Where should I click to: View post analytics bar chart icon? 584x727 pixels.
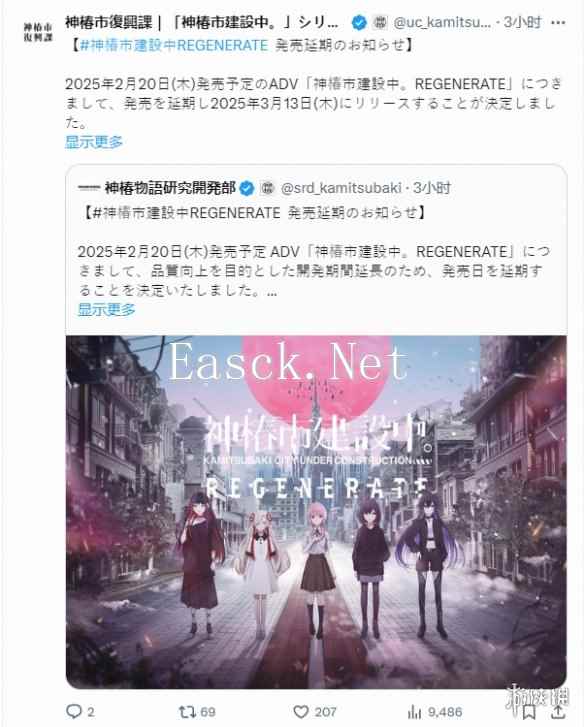click(x=414, y=712)
